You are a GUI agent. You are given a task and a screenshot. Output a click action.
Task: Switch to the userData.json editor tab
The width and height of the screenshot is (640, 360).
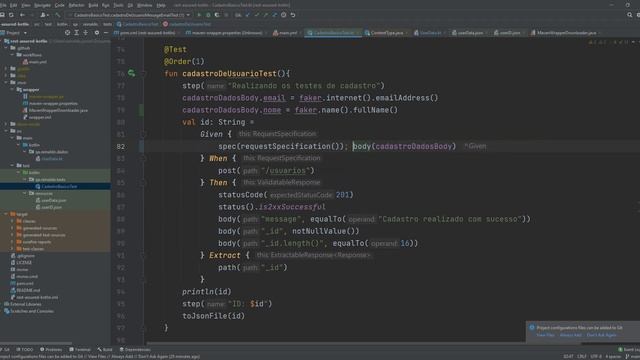tap(468, 33)
